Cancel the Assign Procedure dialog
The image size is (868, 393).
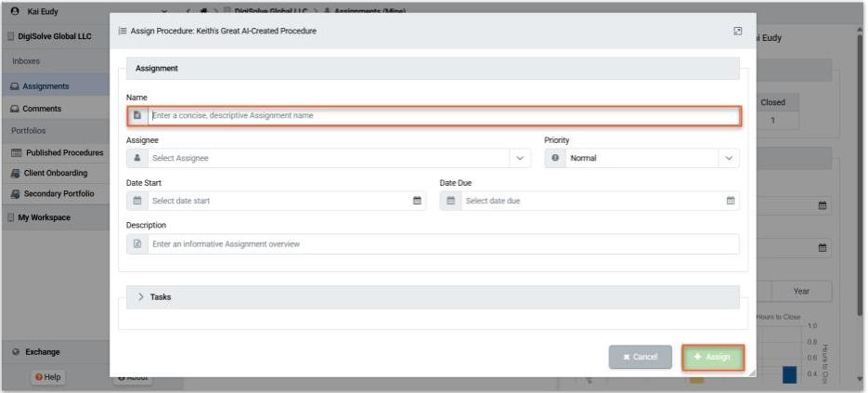pyautogui.click(x=640, y=357)
